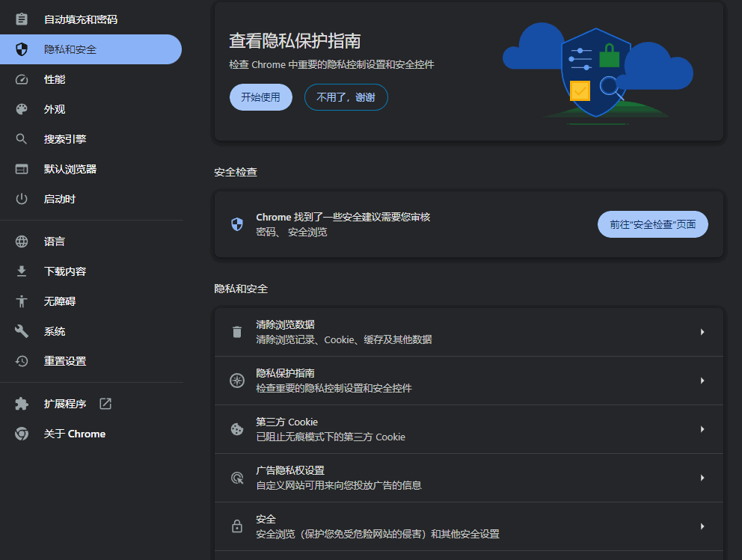The width and height of the screenshot is (742, 560).
Task: Click the Chrome logo icon beside 关于 Chrome
Action: coord(22,434)
